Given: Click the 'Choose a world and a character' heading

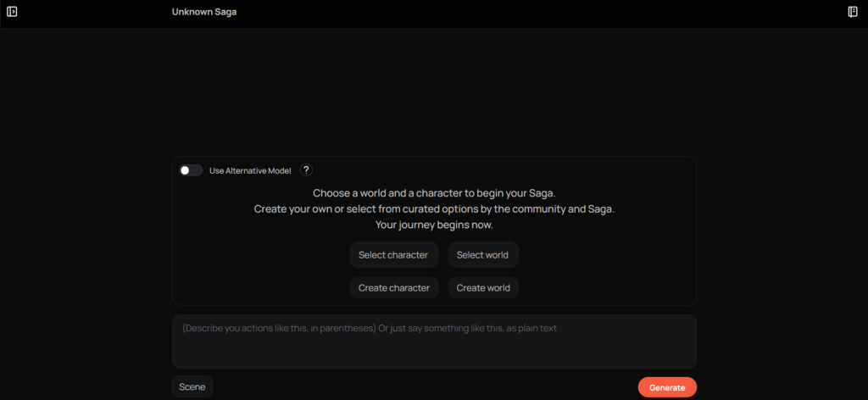Looking at the screenshot, I should pyautogui.click(x=434, y=193).
